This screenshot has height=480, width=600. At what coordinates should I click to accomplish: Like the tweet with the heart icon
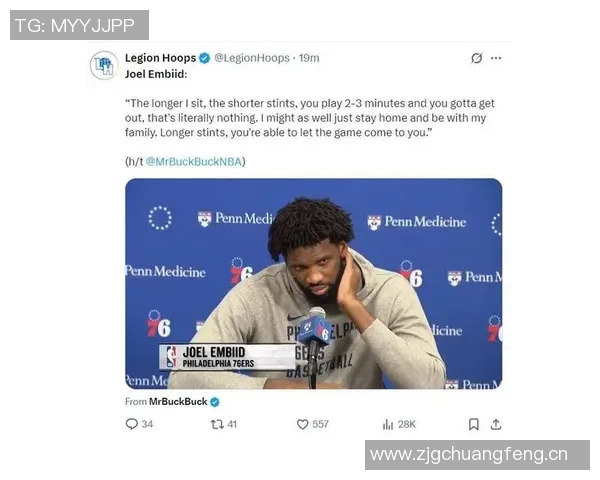pos(302,424)
